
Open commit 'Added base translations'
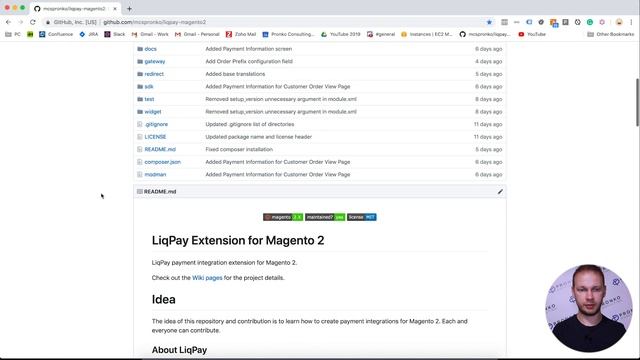235,74
